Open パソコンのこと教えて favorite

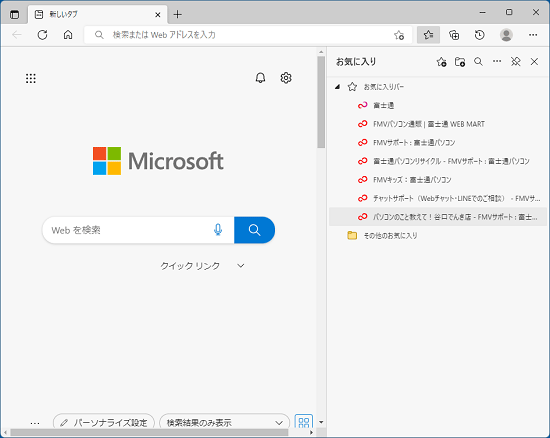coord(438,217)
